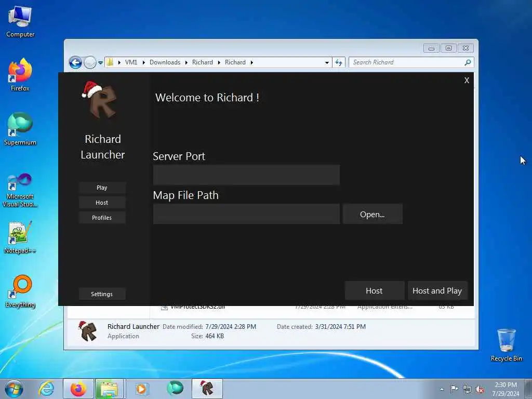Image resolution: width=532 pixels, height=399 pixels.
Task: Click the folder icon in the address bar
Action: [110, 62]
